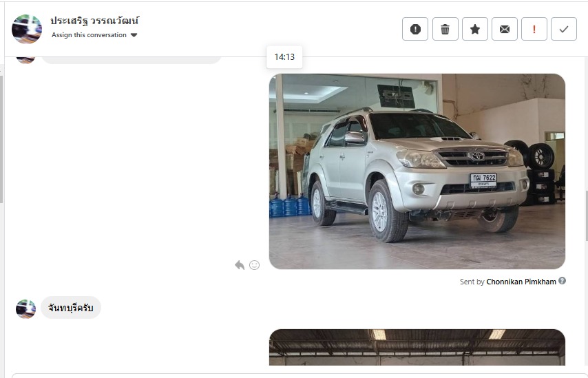Image resolution: width=588 pixels, height=378 pixels.
Task: Click sender name Chonnikan Pimkham
Action: pyautogui.click(x=521, y=282)
